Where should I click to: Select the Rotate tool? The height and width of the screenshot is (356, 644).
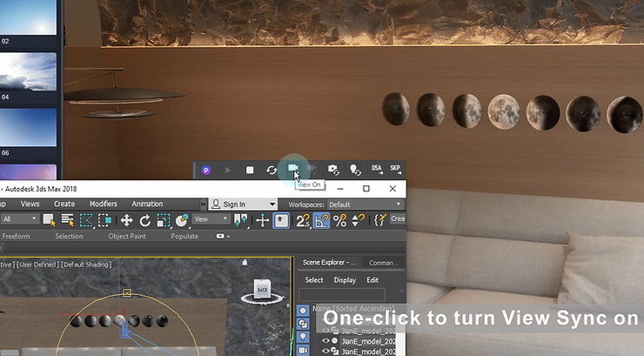pyautogui.click(x=144, y=220)
